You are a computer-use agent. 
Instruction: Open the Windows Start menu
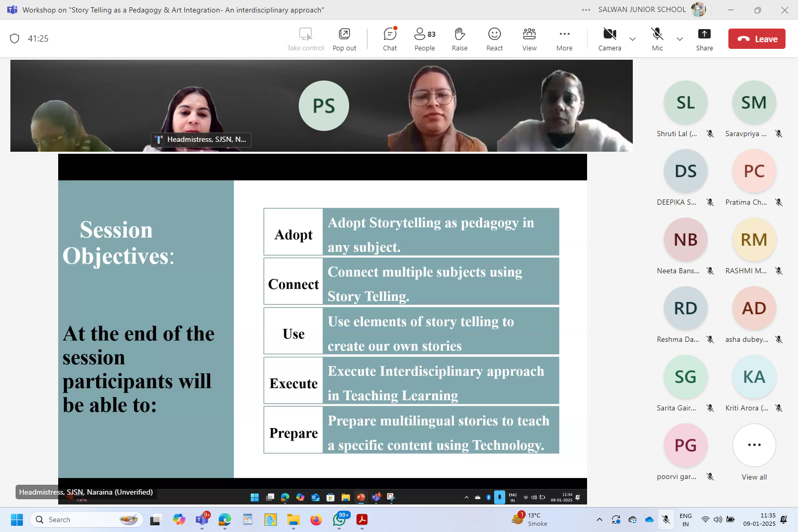click(x=17, y=520)
